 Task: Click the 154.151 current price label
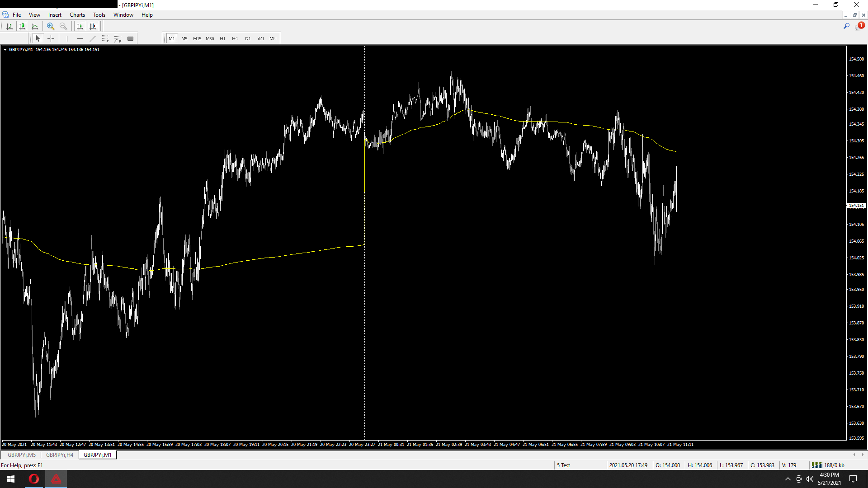(x=856, y=206)
